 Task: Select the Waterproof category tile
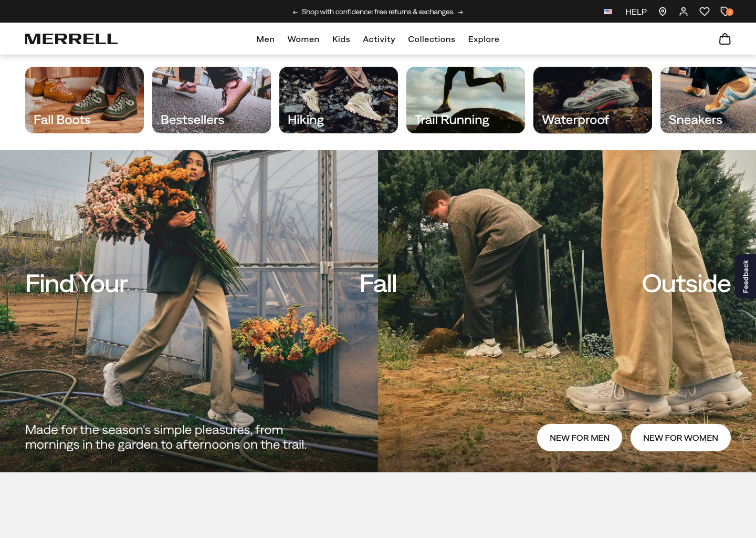(593, 100)
